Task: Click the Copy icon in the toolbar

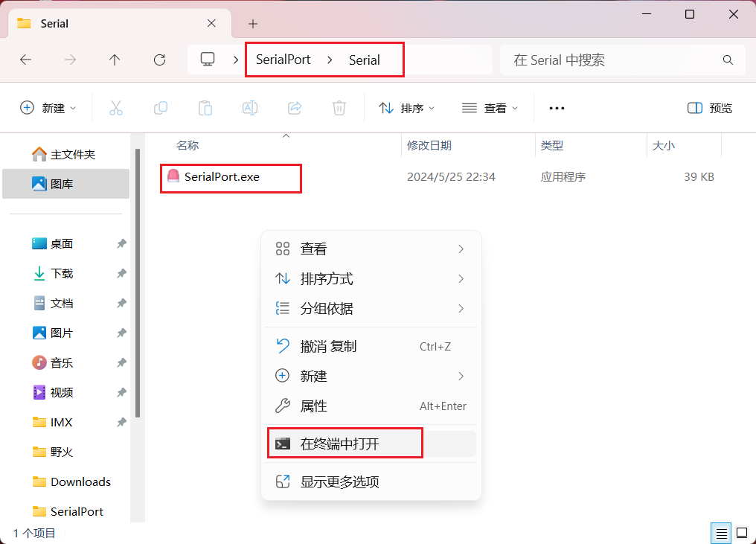Action: tap(161, 108)
